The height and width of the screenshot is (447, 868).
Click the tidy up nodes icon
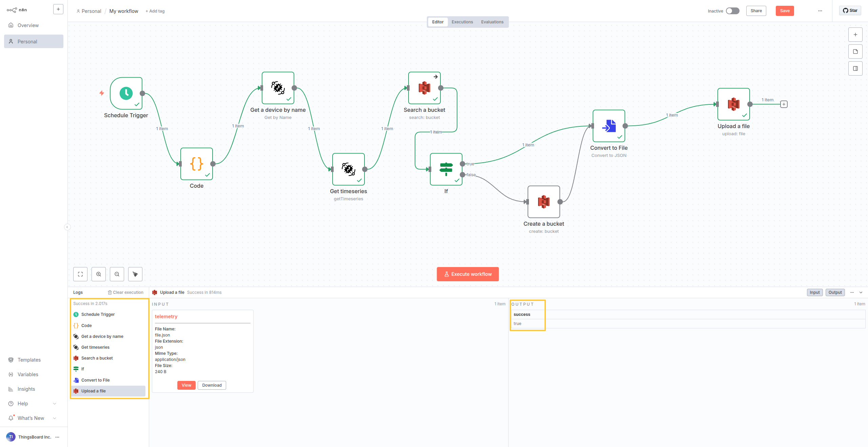[x=135, y=274]
